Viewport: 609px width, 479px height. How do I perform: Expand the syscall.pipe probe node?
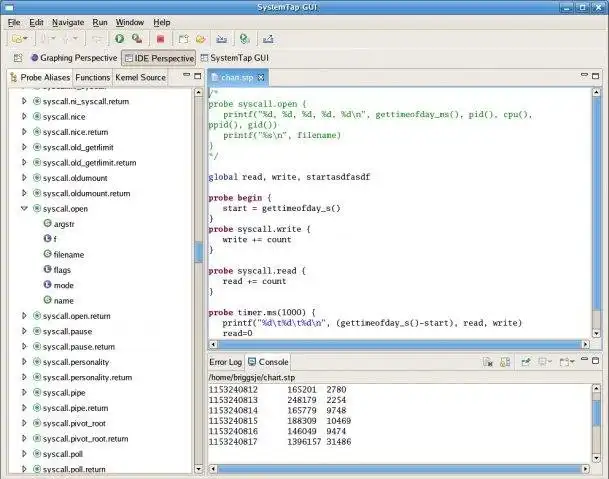[25, 393]
